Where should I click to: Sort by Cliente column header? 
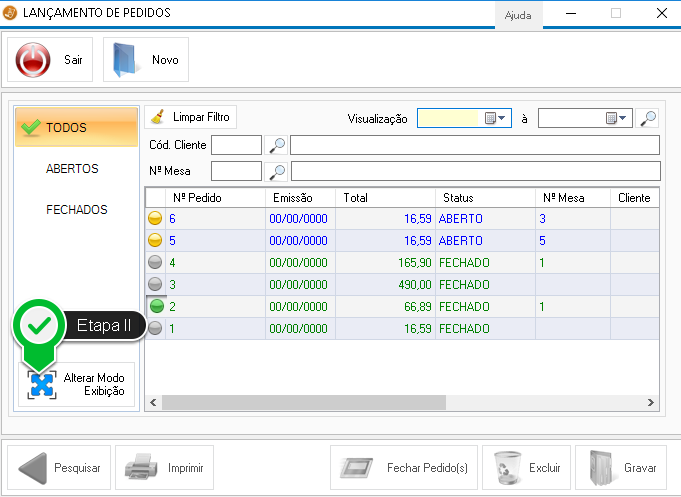click(x=635, y=198)
